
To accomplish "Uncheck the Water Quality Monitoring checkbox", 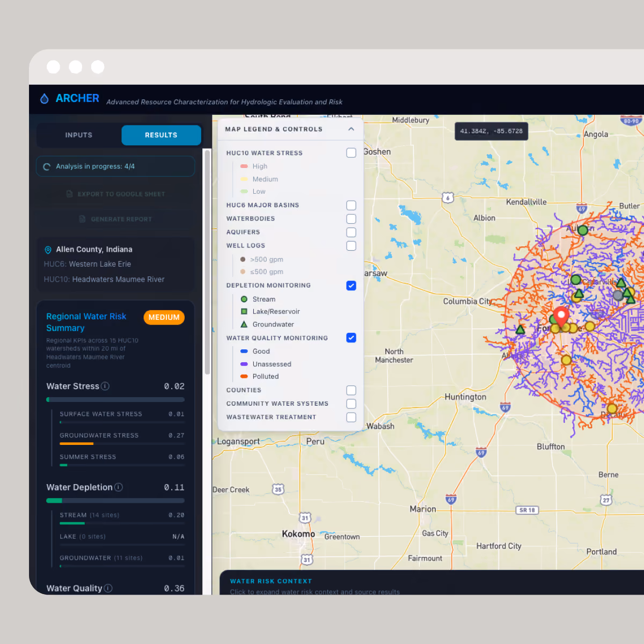I will pyautogui.click(x=351, y=338).
